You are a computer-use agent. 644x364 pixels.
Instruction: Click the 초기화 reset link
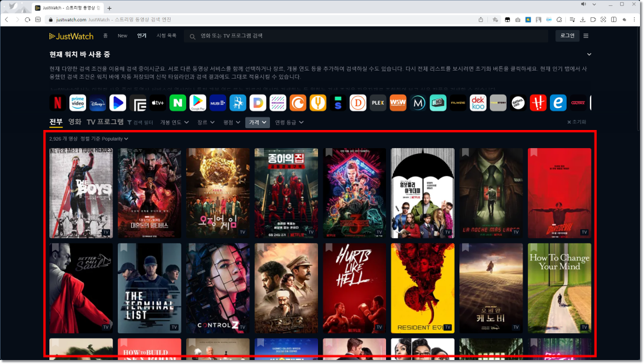pyautogui.click(x=577, y=122)
